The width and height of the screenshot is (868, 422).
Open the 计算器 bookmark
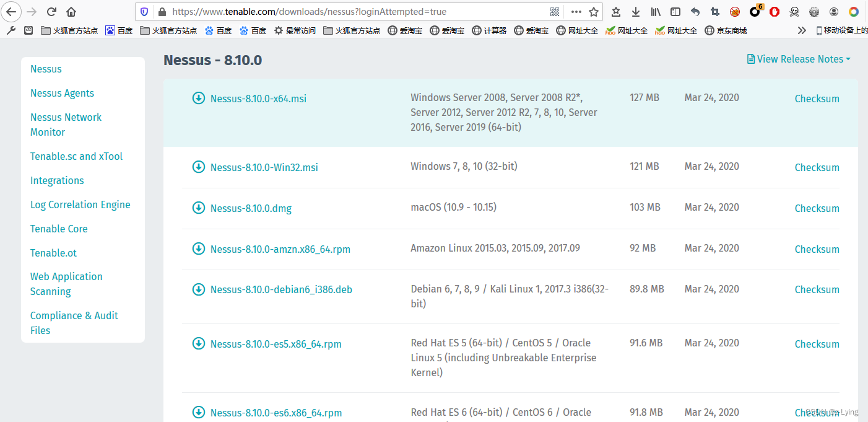[x=489, y=30]
